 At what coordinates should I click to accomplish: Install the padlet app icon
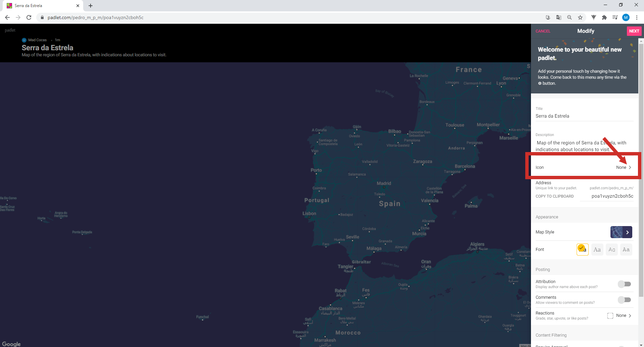548,17
